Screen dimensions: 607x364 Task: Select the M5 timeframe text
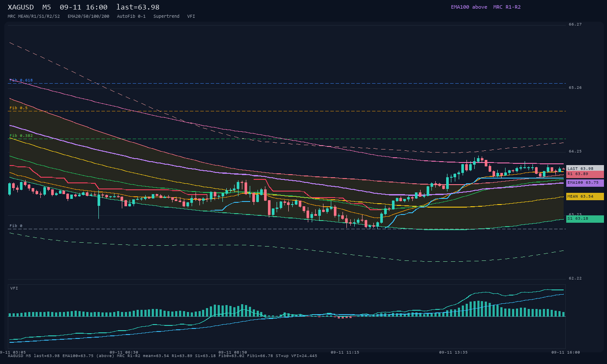point(46,7)
